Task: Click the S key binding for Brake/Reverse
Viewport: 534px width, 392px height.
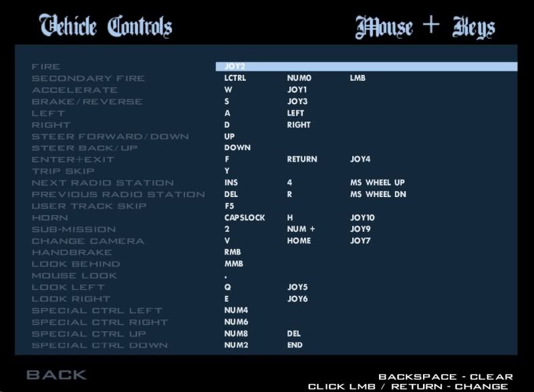Action: click(x=227, y=101)
